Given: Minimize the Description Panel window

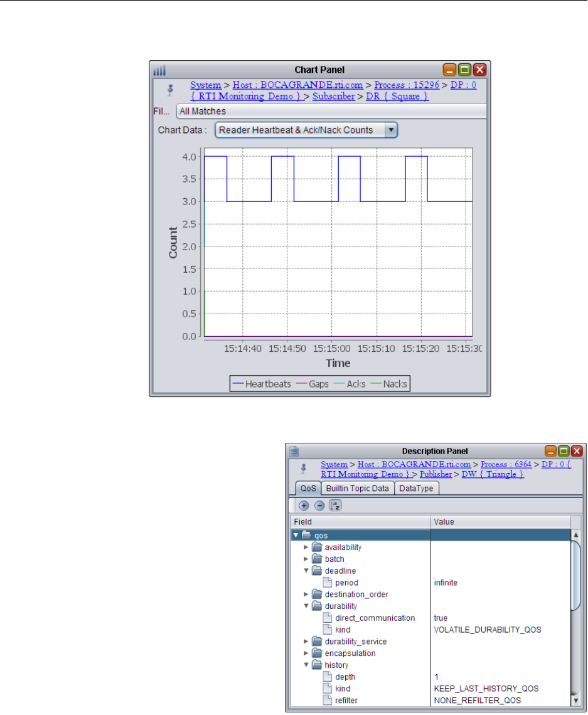Looking at the screenshot, I should [551, 451].
